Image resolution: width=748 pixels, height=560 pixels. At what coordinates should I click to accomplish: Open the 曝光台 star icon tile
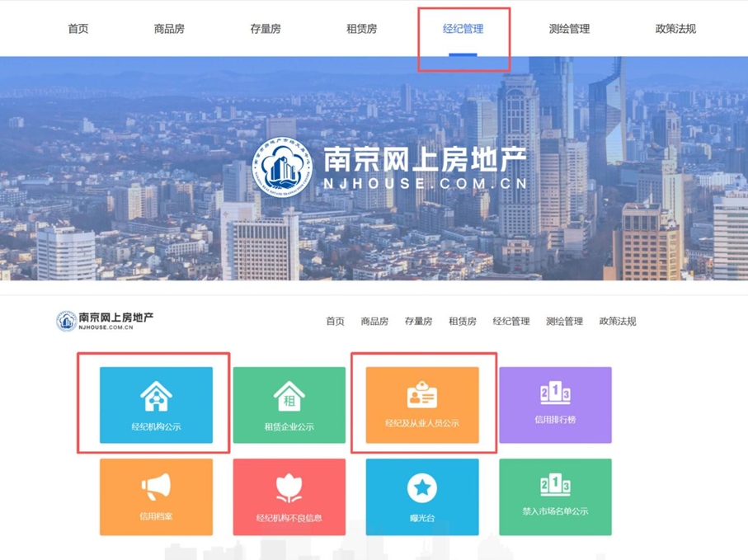pos(422,497)
